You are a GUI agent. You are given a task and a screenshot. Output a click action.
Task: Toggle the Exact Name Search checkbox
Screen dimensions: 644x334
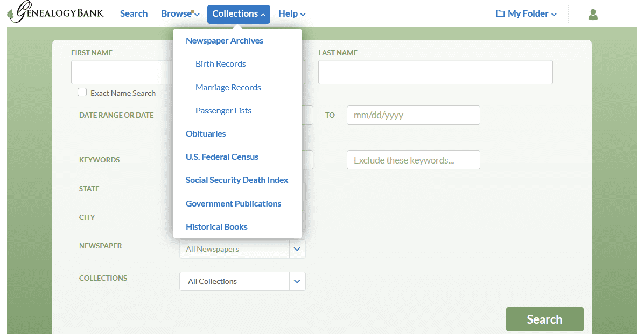(x=82, y=93)
